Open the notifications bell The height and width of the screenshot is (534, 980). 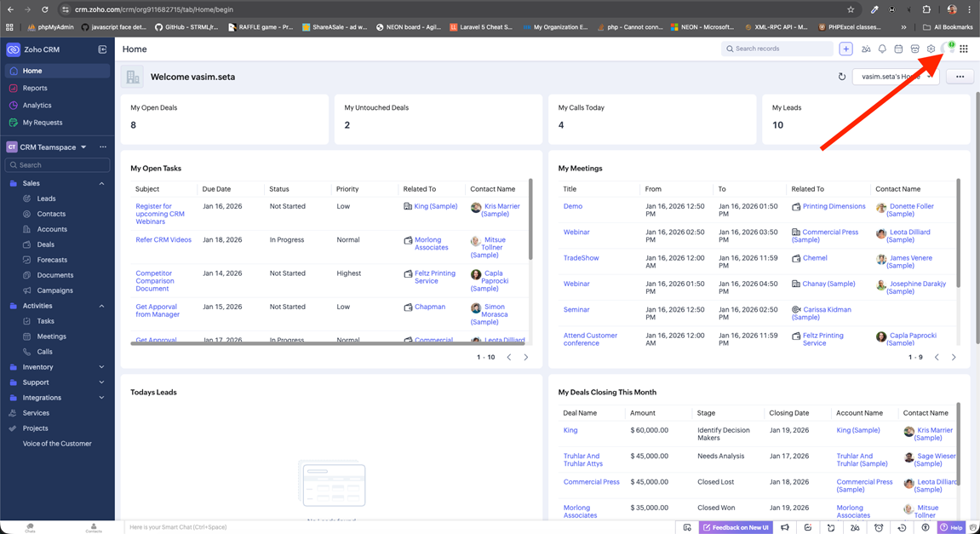882,49
